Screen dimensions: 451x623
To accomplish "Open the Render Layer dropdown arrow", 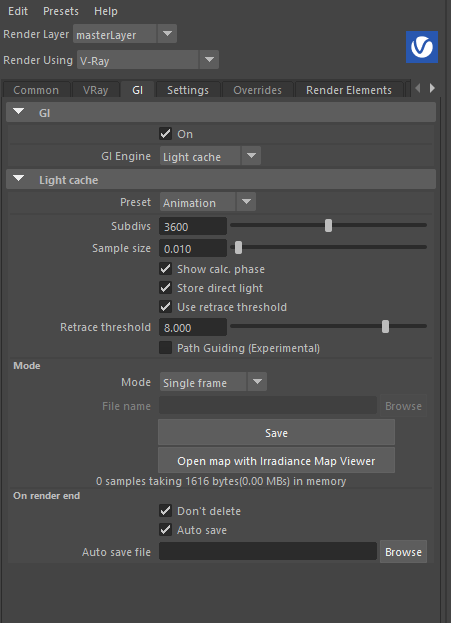I will [167, 34].
